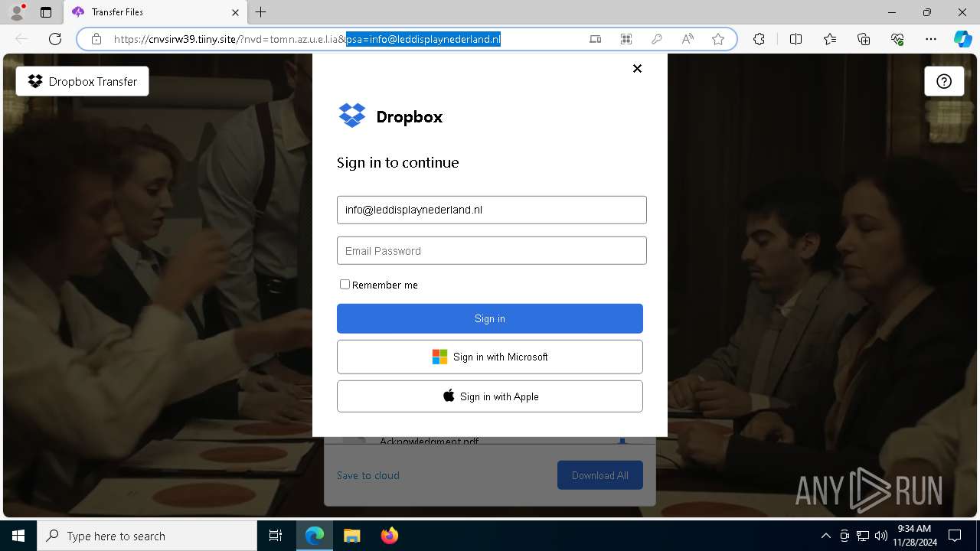The height and width of the screenshot is (551, 980).
Task: Open the password manager key icon
Action: pos(657,39)
